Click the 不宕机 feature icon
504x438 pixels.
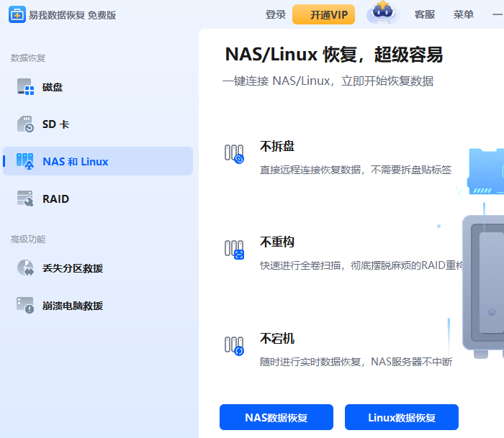[x=234, y=346]
